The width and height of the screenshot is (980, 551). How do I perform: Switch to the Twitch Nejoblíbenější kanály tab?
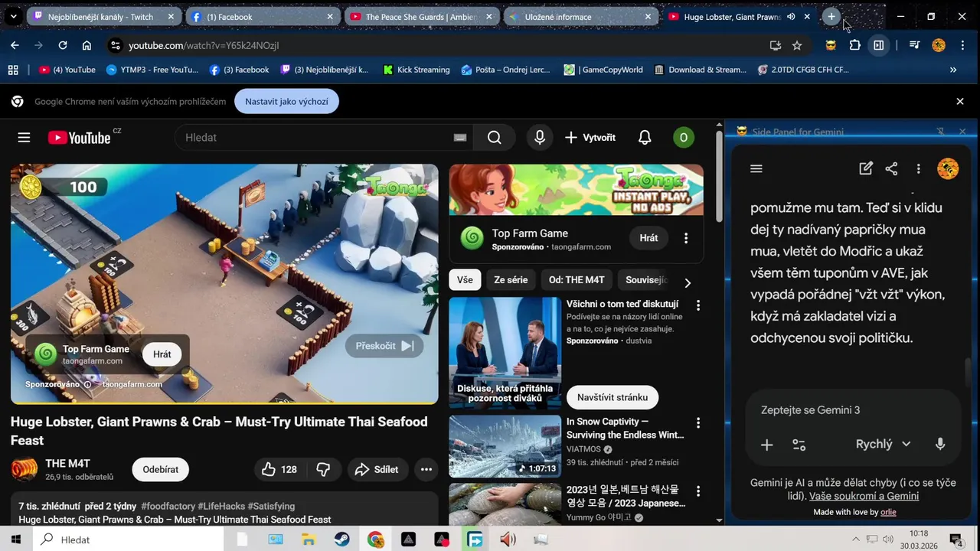(x=104, y=17)
